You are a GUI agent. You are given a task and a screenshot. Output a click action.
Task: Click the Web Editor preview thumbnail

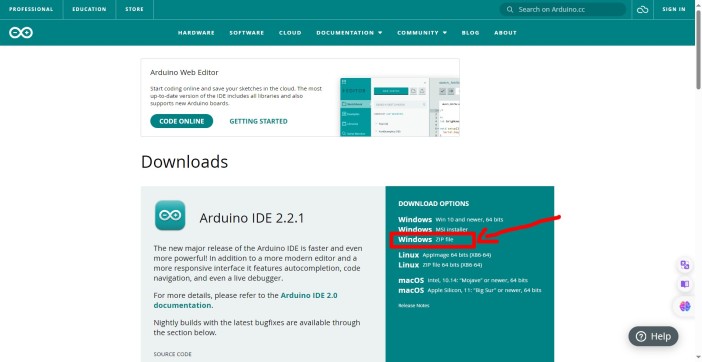(400, 107)
